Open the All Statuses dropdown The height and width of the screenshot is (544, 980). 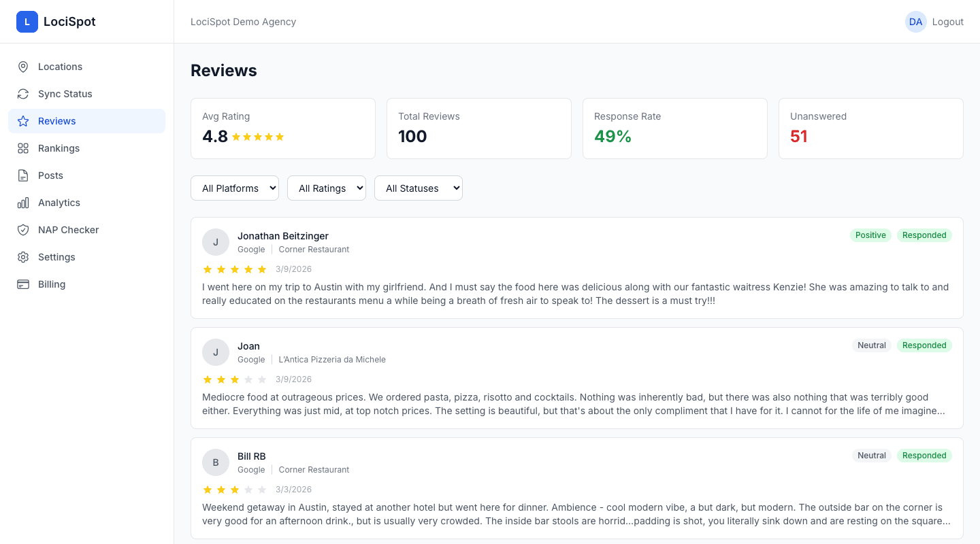[x=419, y=188]
